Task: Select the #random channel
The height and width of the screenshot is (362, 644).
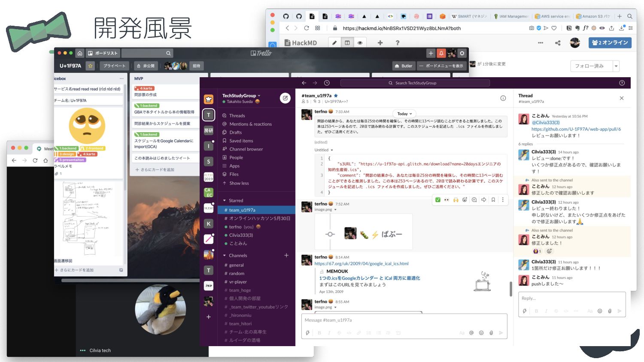Action: [x=237, y=273]
